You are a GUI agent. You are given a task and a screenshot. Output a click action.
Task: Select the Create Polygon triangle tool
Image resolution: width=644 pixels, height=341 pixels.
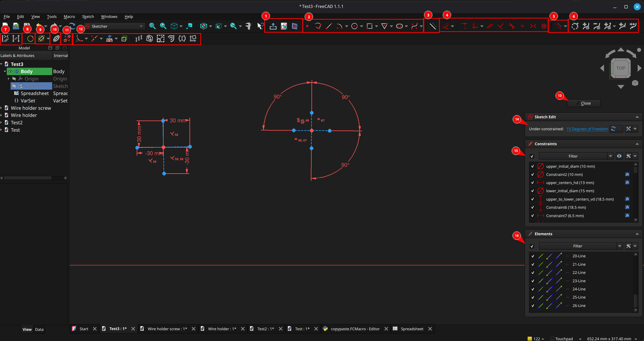[385, 26]
